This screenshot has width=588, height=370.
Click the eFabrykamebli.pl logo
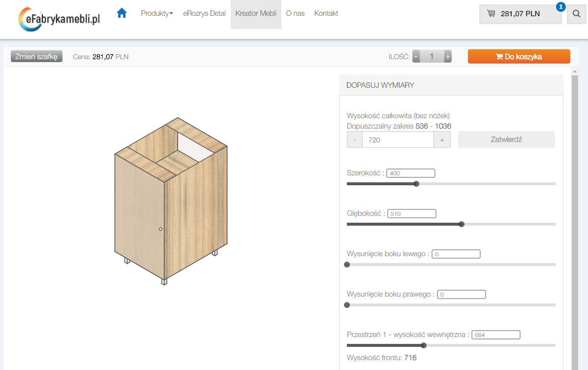click(x=59, y=18)
